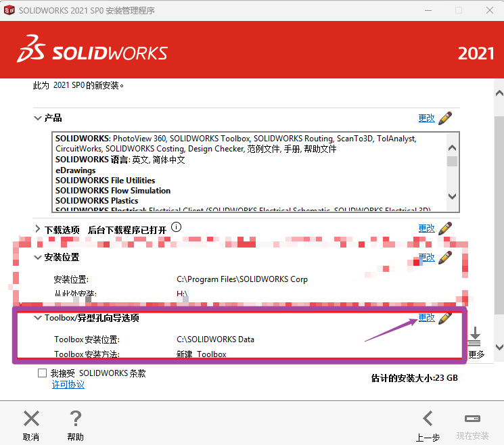The image size is (504, 445).
Task: Click 更改 link for 产品
Action: [426, 118]
